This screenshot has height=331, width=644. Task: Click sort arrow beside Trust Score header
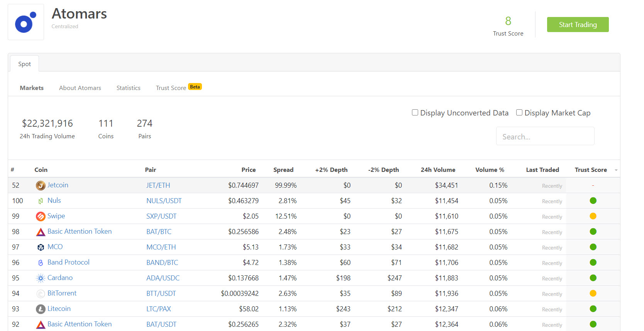(x=616, y=170)
